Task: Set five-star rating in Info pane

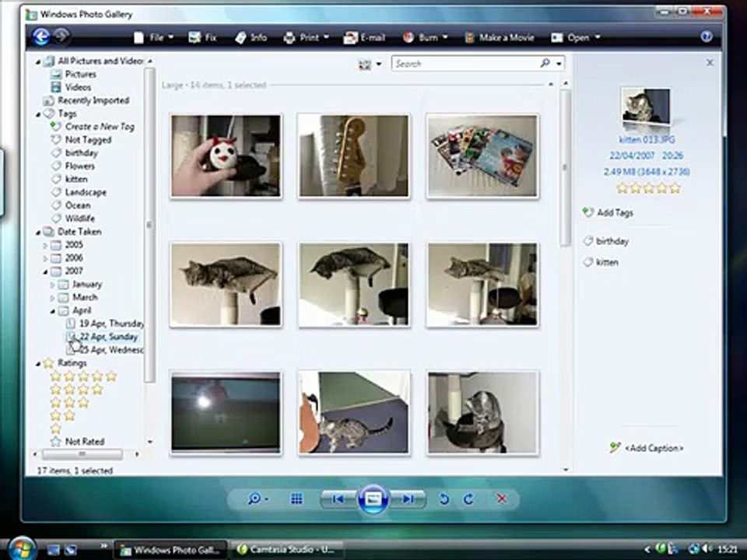Action: [675, 188]
